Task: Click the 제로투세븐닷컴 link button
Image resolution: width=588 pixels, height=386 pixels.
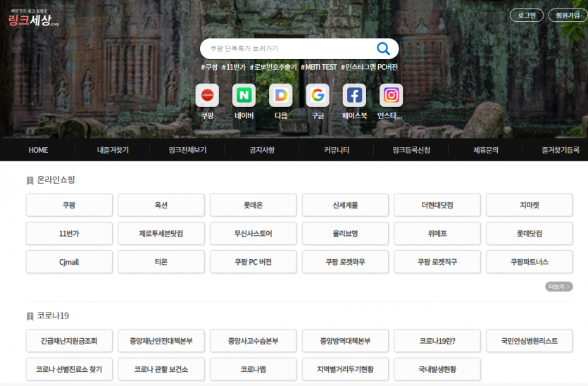Action: (161, 233)
